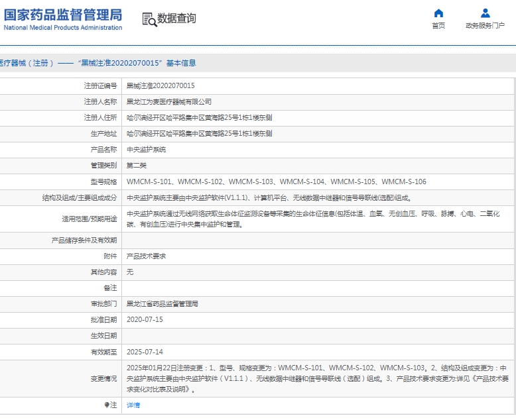This screenshot has height=420, width=516.
Task: Click the 产品名称 label
Action: pos(103,150)
